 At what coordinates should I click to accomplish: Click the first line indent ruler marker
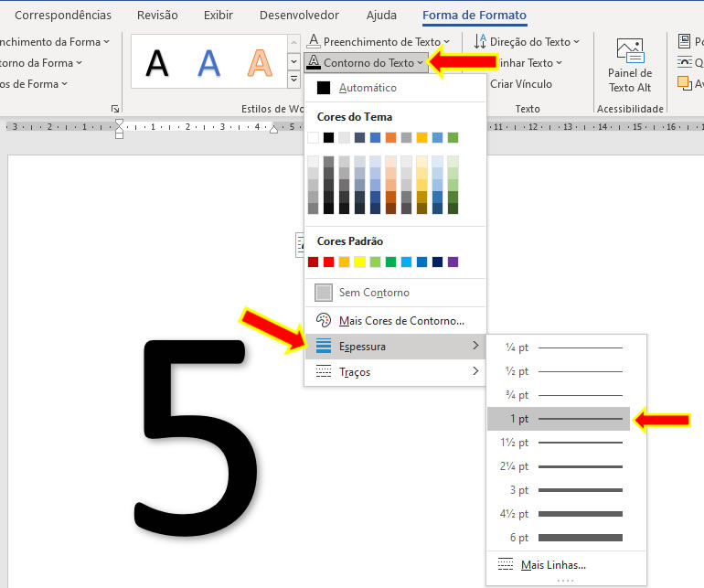tap(119, 123)
